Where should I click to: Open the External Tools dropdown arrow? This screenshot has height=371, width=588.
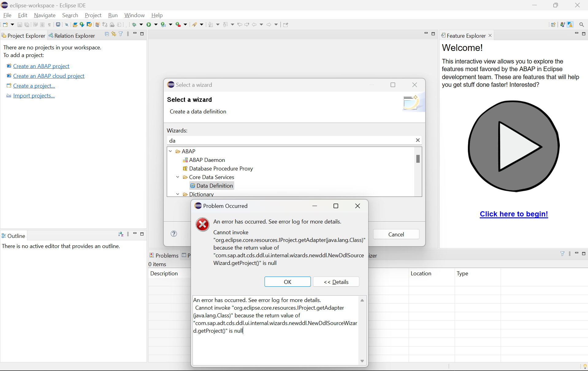(185, 25)
